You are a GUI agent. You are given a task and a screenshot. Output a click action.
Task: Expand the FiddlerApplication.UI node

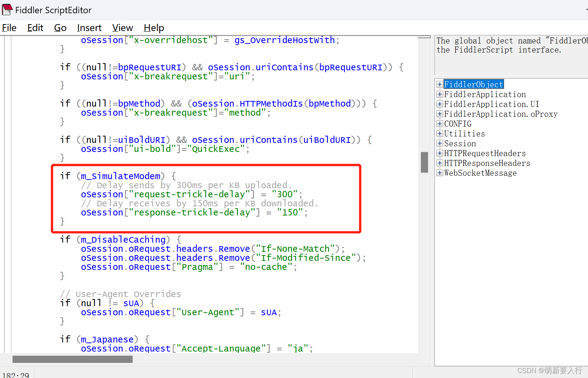pos(439,104)
